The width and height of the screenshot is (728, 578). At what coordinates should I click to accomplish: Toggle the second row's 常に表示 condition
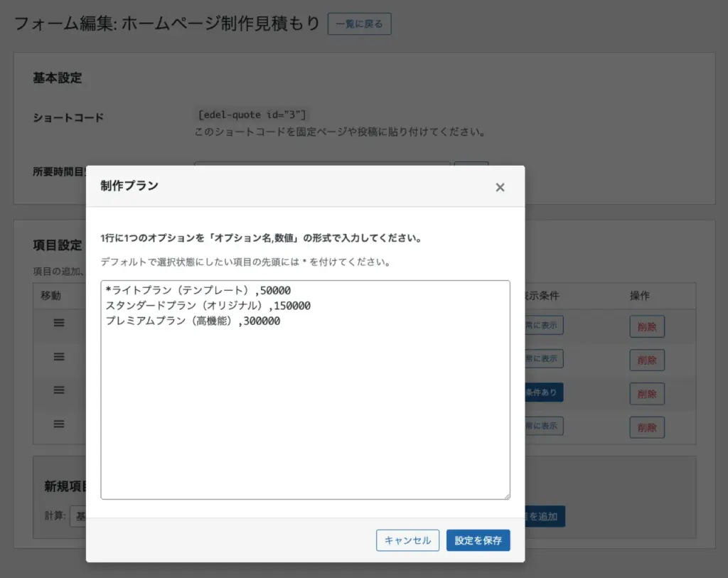click(544, 358)
